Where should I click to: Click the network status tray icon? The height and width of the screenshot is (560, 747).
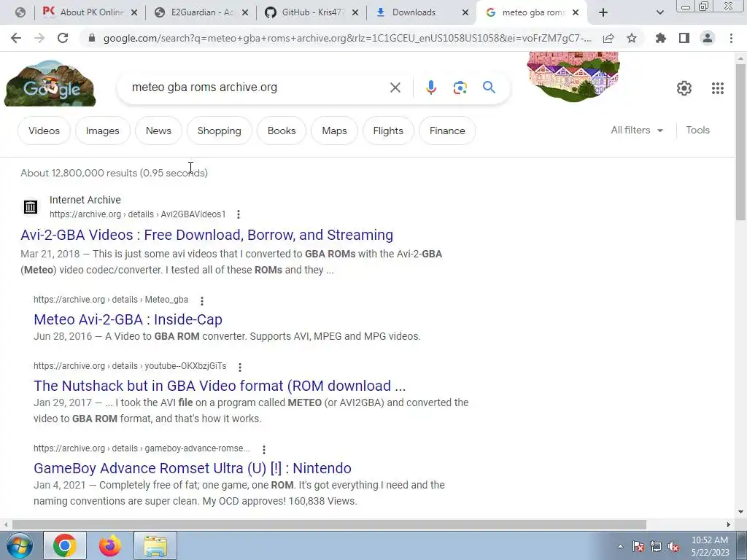656,547
